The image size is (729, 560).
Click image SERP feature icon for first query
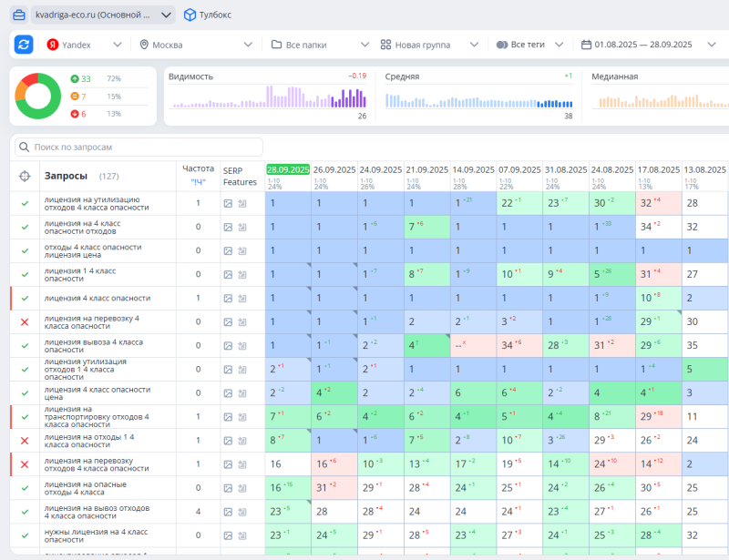tap(228, 204)
